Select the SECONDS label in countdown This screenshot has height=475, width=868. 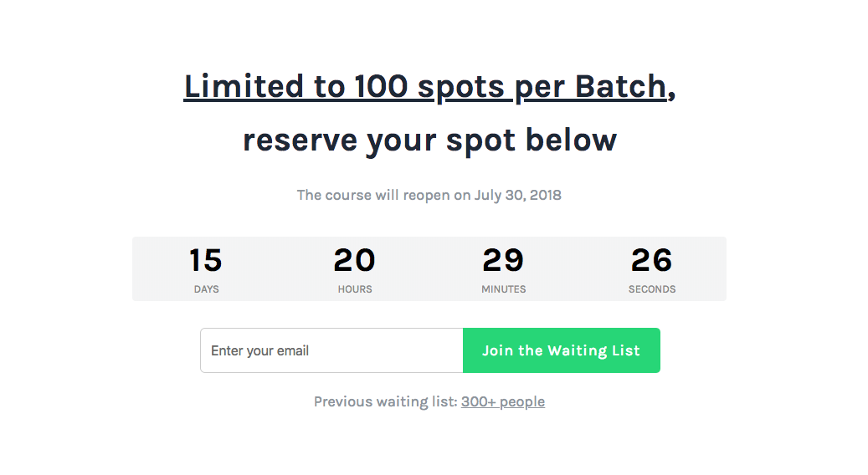651,289
